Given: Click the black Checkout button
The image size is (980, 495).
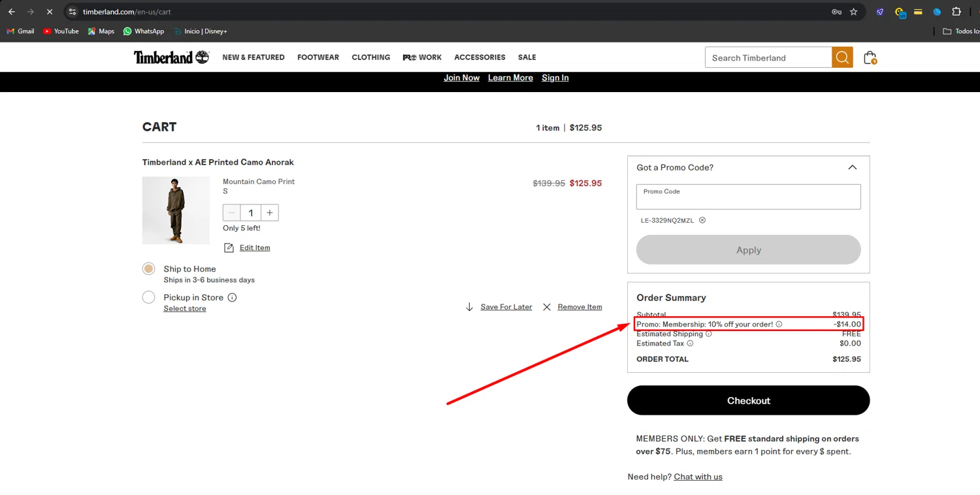Looking at the screenshot, I should tap(749, 400).
